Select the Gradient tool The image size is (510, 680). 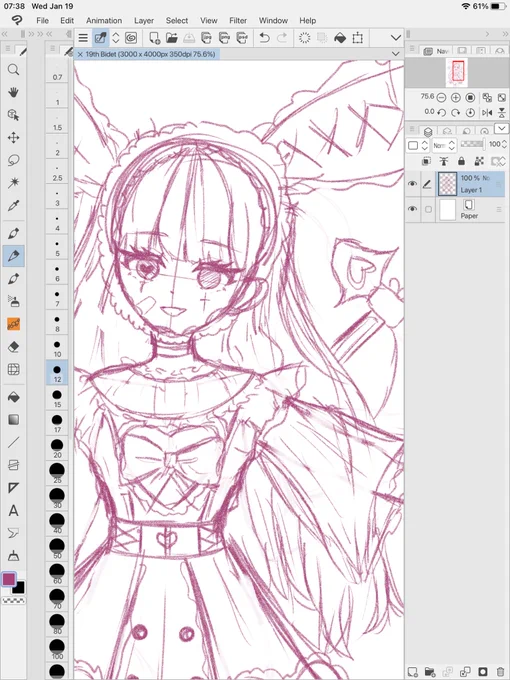click(x=13, y=420)
